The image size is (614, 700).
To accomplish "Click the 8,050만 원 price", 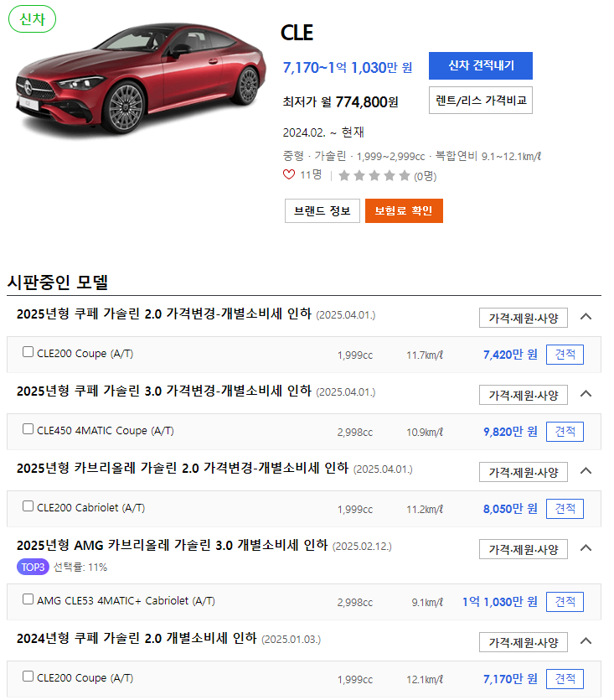I will coord(510,509).
